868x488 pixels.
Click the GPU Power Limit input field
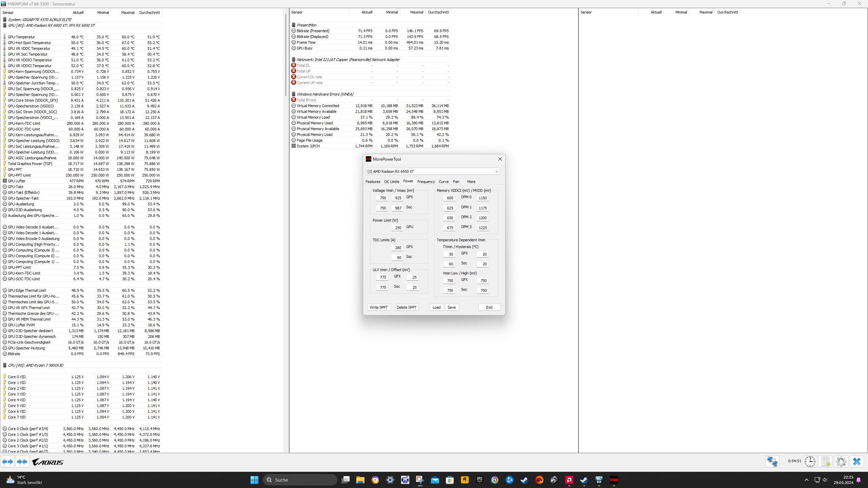coord(397,228)
